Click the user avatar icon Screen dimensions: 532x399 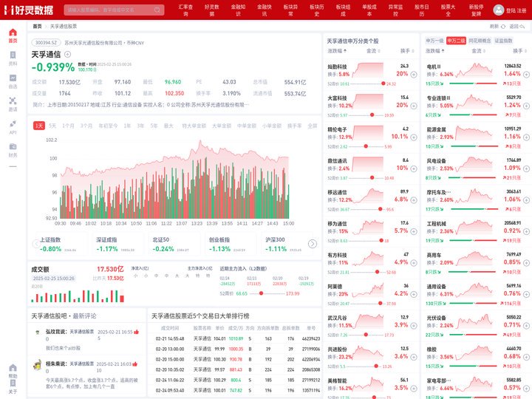[x=499, y=10]
